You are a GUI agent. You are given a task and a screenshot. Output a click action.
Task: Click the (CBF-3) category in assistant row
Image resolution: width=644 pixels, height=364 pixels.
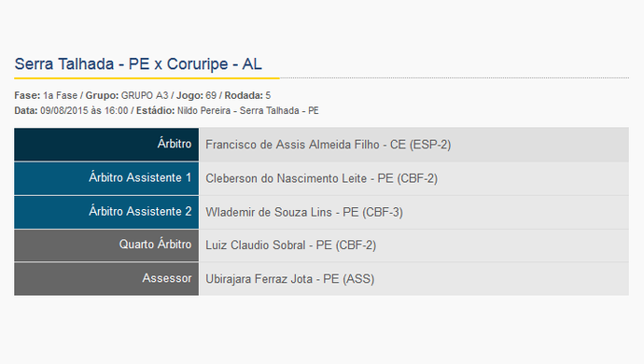tap(383, 212)
